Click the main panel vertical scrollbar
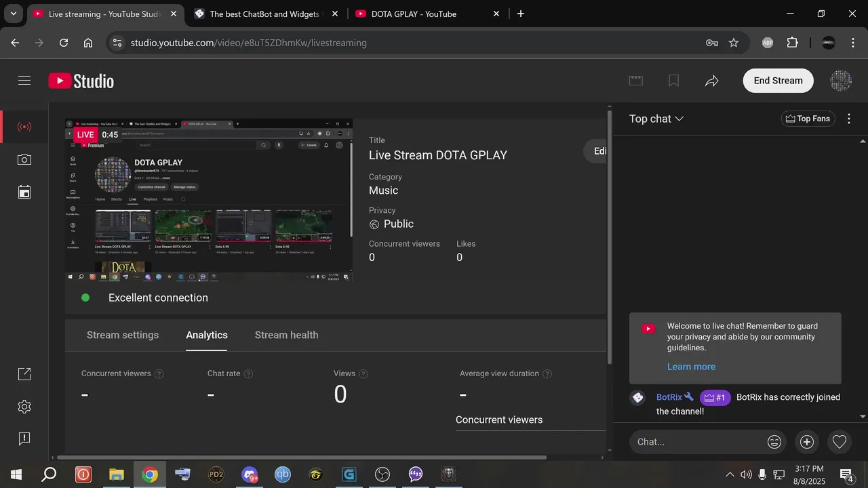 609,237
